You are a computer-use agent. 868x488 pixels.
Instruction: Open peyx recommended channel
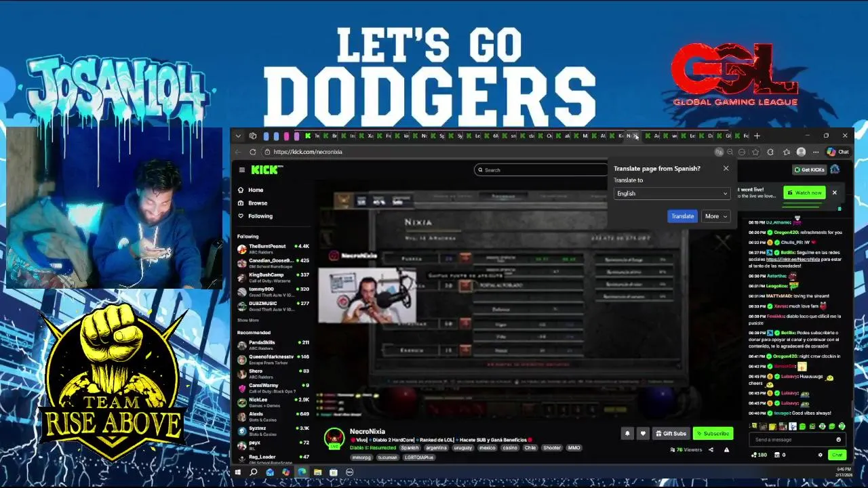pos(273,445)
